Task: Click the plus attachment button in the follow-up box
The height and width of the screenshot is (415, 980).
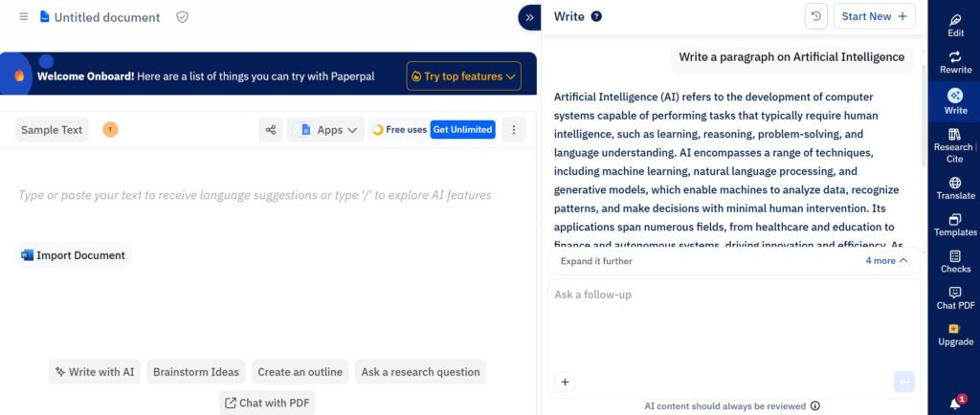Action: click(565, 382)
